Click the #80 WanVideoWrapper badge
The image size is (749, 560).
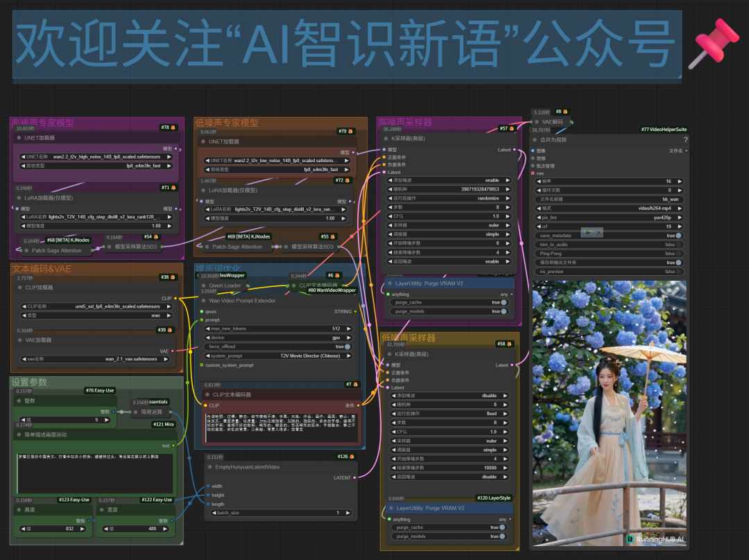(x=332, y=290)
